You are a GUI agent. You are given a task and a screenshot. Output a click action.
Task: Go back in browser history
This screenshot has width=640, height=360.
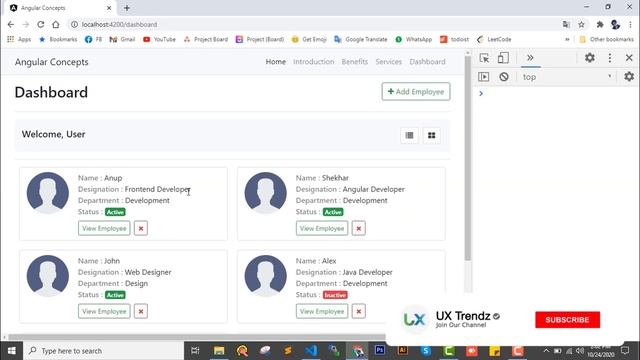pos(11,24)
